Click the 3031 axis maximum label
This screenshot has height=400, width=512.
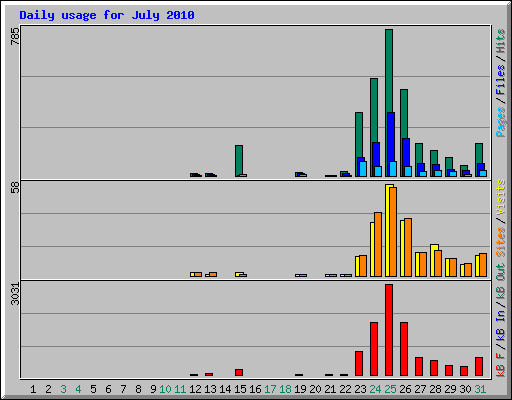[15, 294]
